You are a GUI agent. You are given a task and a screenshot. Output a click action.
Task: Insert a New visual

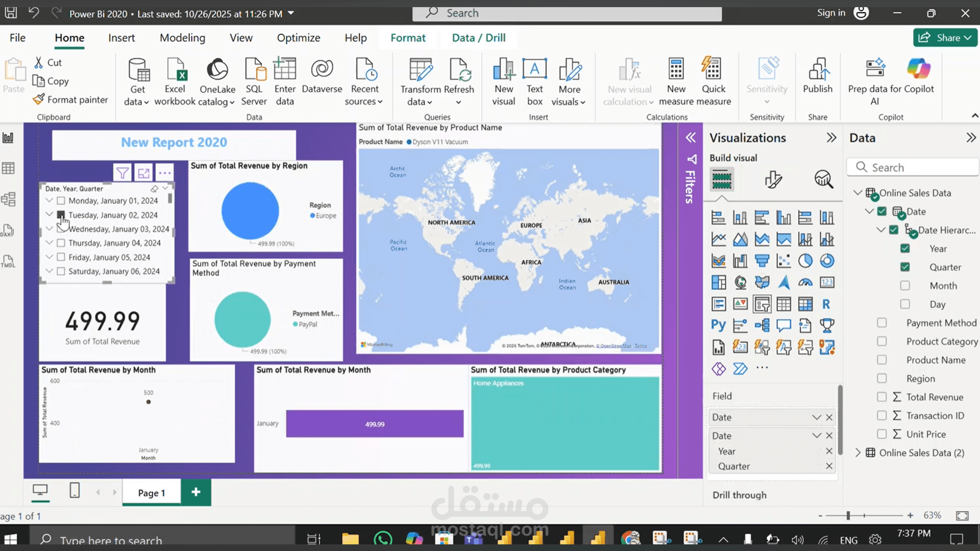[504, 82]
